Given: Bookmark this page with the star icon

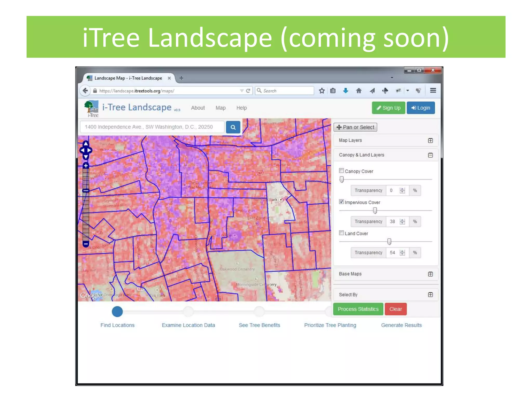Looking at the screenshot, I should point(322,91).
